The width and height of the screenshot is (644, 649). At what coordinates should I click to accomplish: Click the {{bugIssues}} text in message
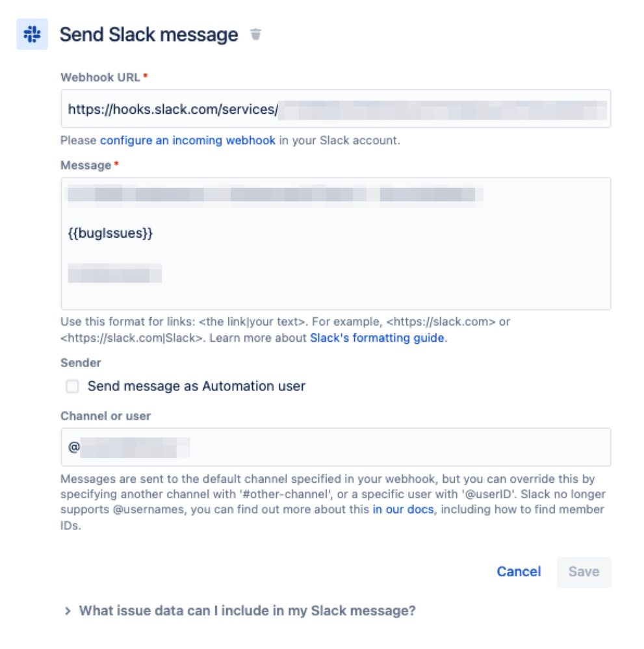(110, 233)
